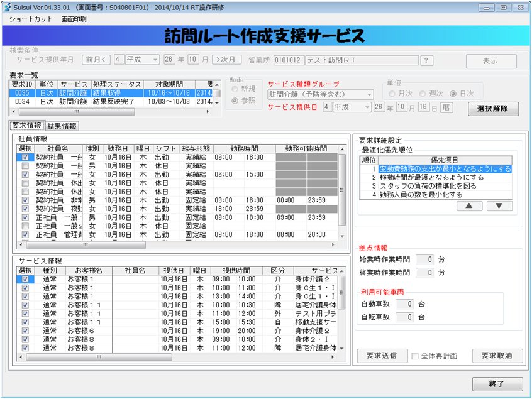
Task: Select the 月次 unit radio button
Action: pos(392,94)
